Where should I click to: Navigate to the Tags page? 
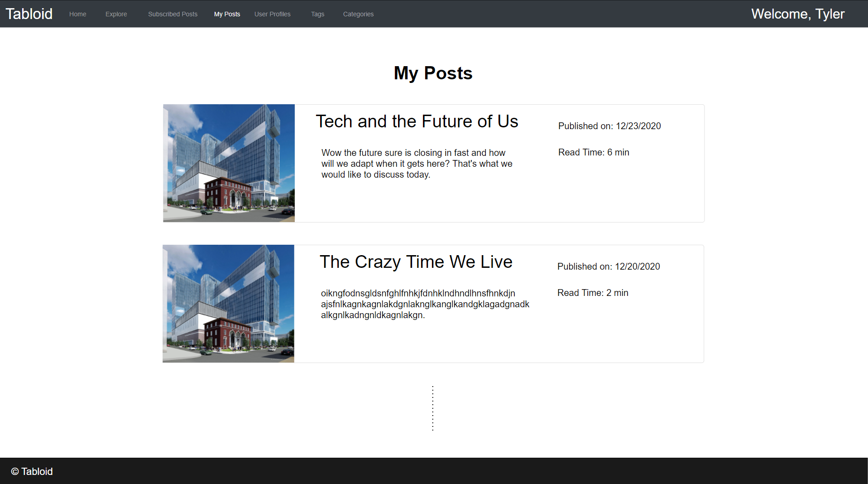[x=317, y=14]
